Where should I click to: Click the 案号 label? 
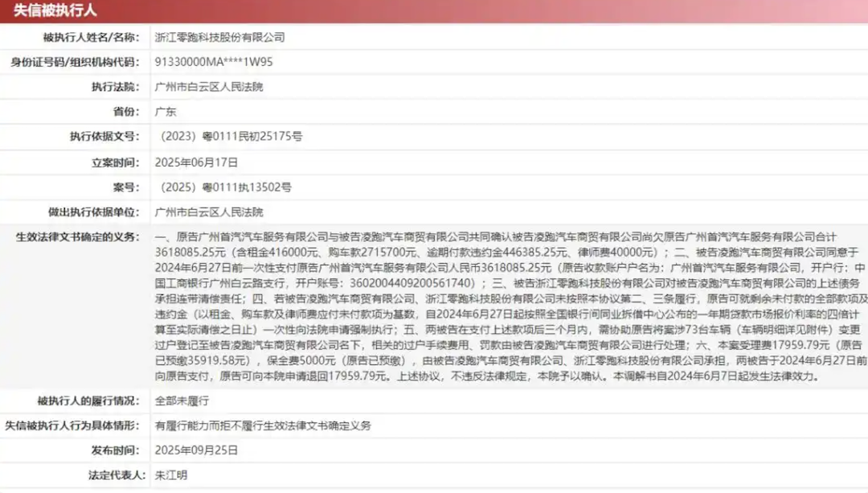(126, 187)
